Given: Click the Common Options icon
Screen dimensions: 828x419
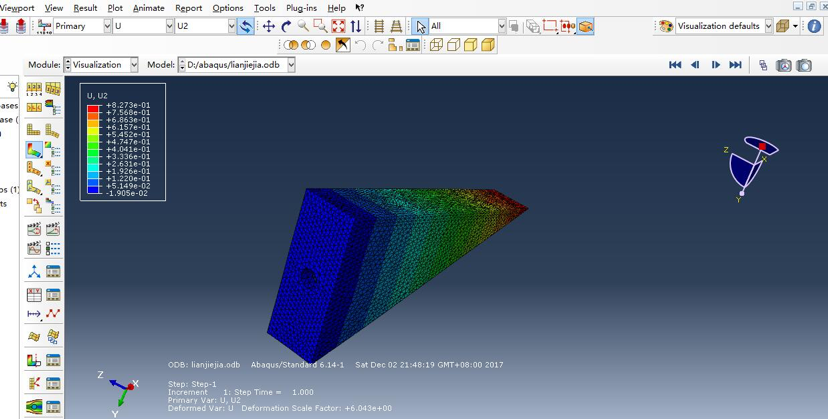Looking at the screenshot, I should pyautogui.click(x=34, y=88).
